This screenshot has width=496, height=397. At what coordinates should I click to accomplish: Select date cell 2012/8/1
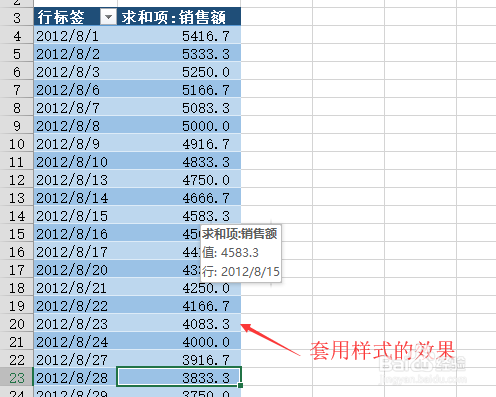coord(75,36)
